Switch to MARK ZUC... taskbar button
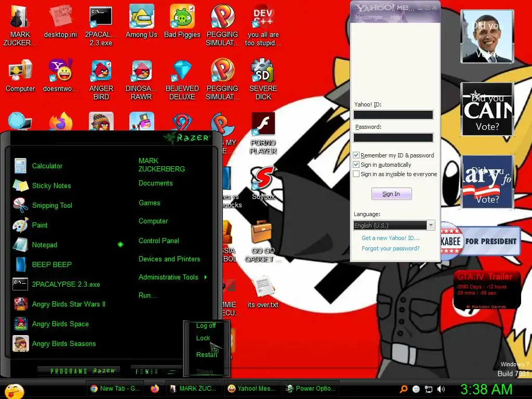This screenshot has height=399, width=532. click(x=194, y=389)
